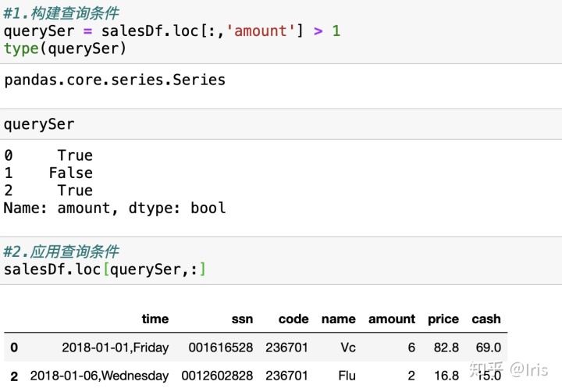The image size is (562, 392).
Task: Click the 'name' column header
Action: [x=338, y=319]
